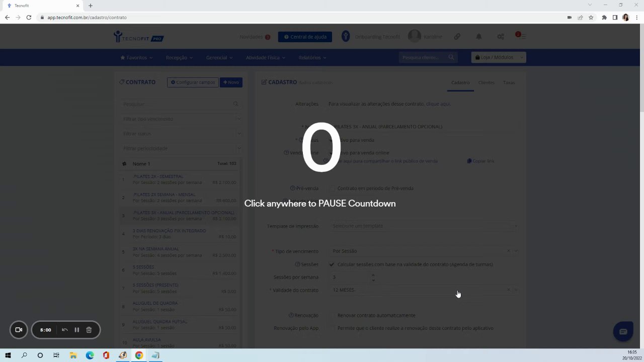
Task: Go back in browser history
Action: [7, 18]
